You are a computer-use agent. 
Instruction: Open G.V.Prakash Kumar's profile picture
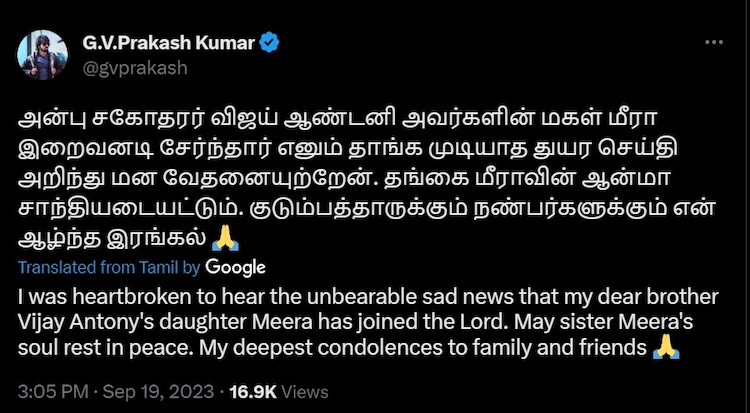click(40, 53)
